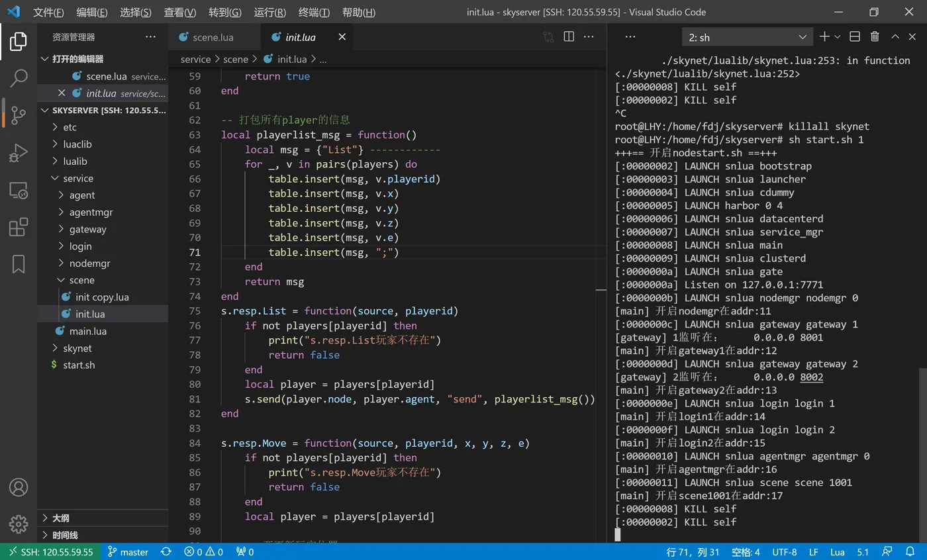This screenshot has height=560, width=927.
Task: Click the feedback icon in status bar
Action: (x=886, y=551)
